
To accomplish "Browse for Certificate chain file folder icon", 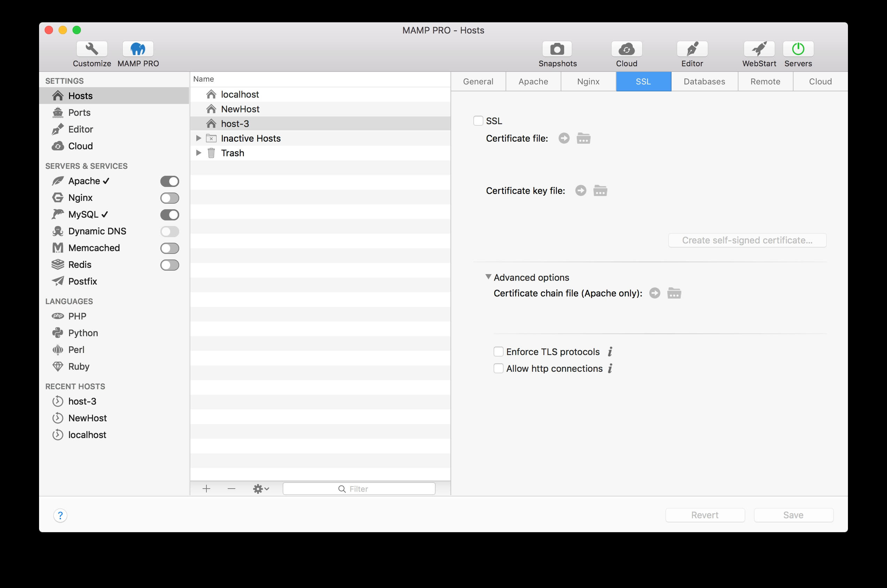I will (x=674, y=293).
